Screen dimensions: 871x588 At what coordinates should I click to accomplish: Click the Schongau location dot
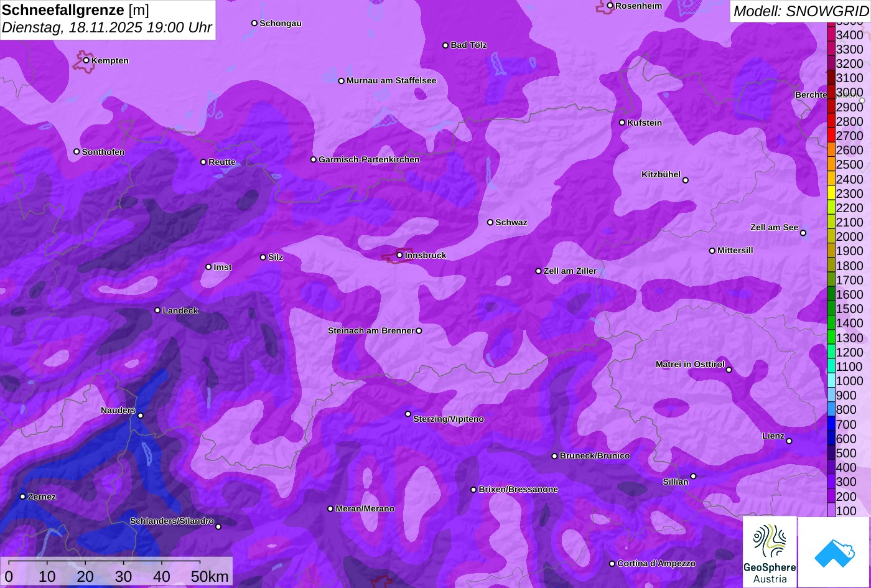(254, 23)
